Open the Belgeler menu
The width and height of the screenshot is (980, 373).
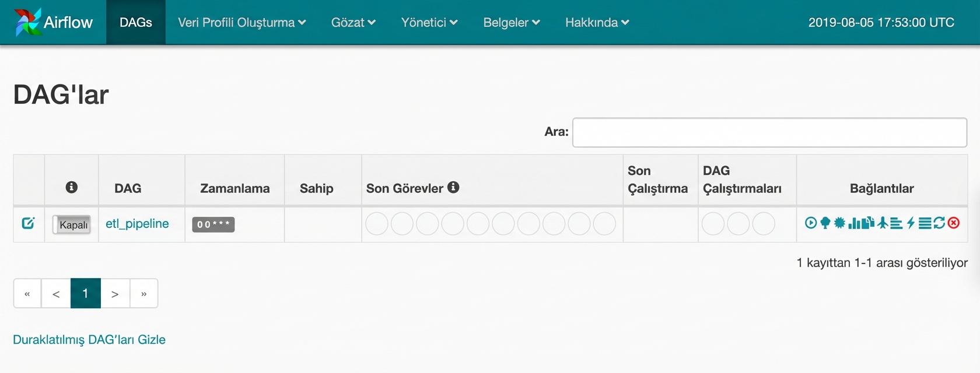[x=511, y=22]
